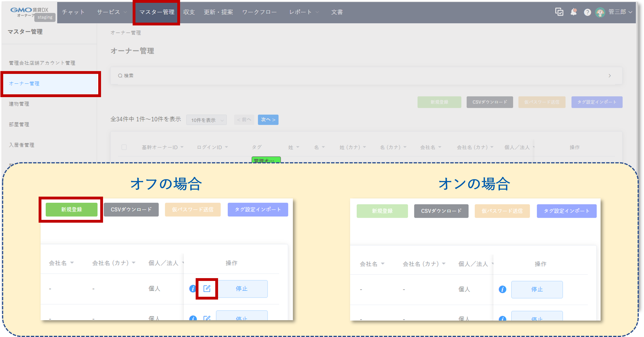Expand the レポート navigation dropdown

[x=303, y=12]
